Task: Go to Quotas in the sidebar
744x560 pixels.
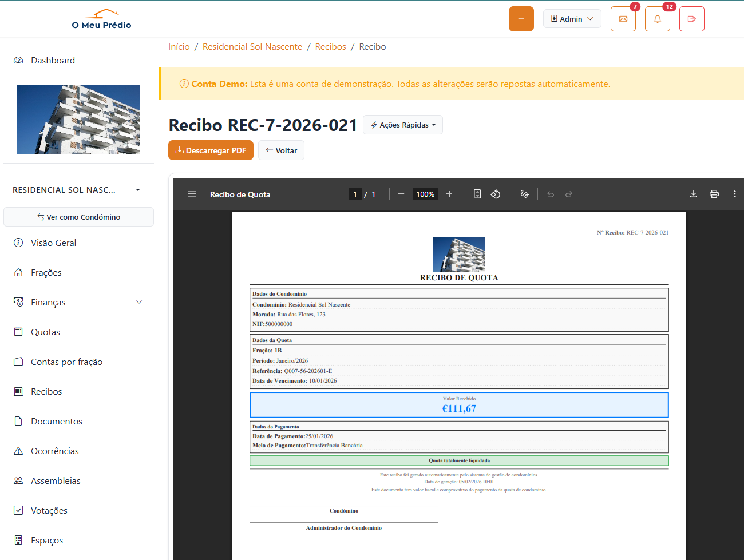Action: 45,332
